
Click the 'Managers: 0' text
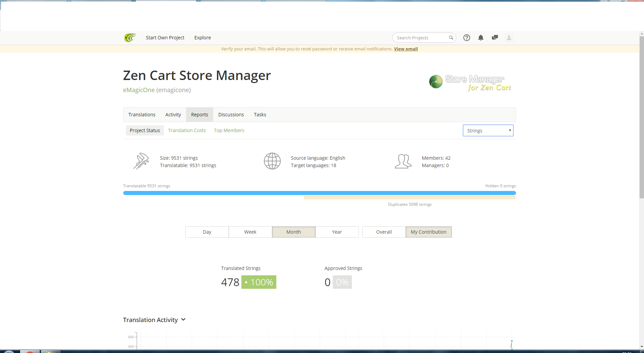click(x=435, y=165)
